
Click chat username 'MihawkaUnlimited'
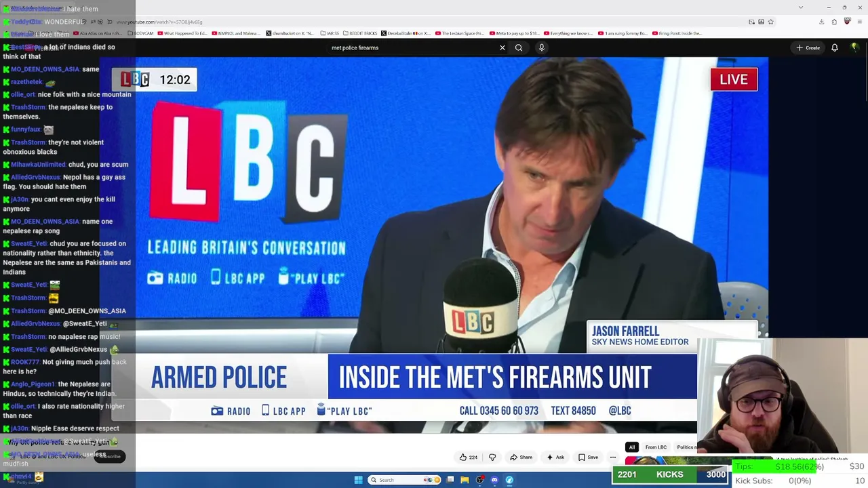(x=38, y=165)
